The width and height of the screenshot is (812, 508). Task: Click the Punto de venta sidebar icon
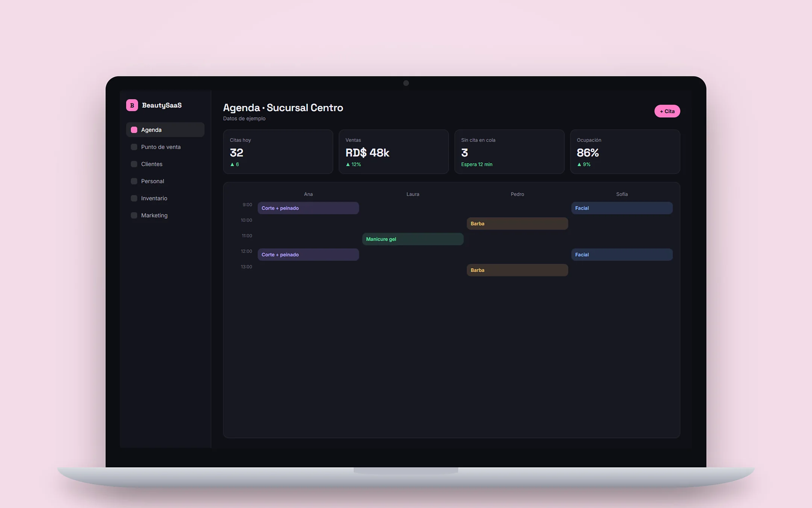coord(134,147)
